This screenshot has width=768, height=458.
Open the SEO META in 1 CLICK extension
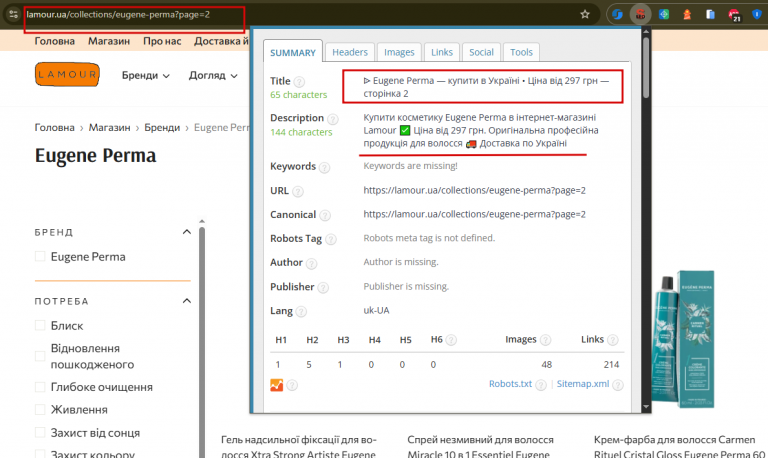tap(640, 14)
